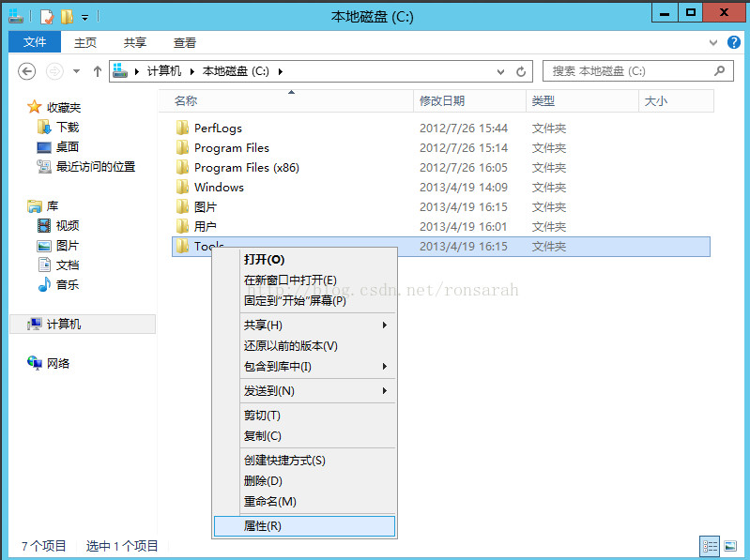Screen dimensions: 750x560
Task: Click the drive icon in title bar
Action: coord(16,16)
